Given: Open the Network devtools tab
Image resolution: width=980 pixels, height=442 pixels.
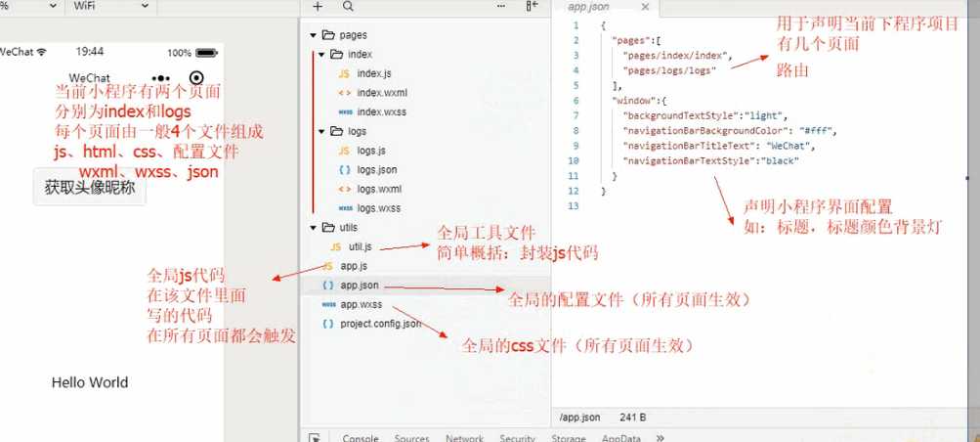Looking at the screenshot, I should (x=464, y=438).
